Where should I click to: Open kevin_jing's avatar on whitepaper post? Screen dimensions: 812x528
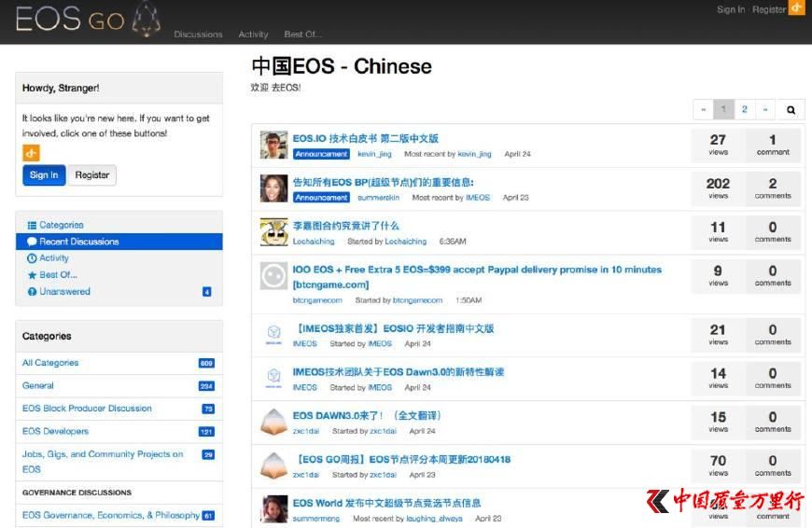click(x=274, y=145)
